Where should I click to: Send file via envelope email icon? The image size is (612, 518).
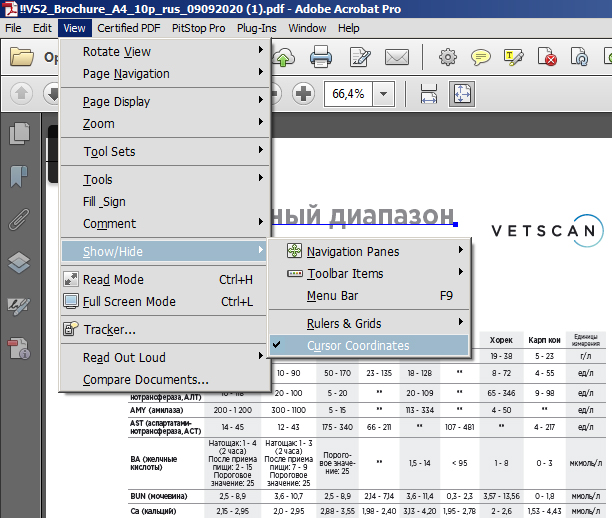(397, 57)
